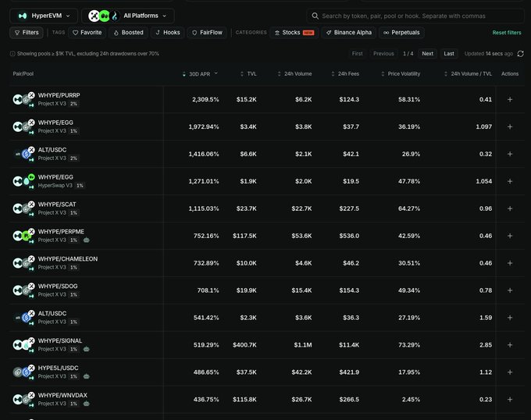Click the robot icon on HYPE5L/USDC row

(87, 376)
